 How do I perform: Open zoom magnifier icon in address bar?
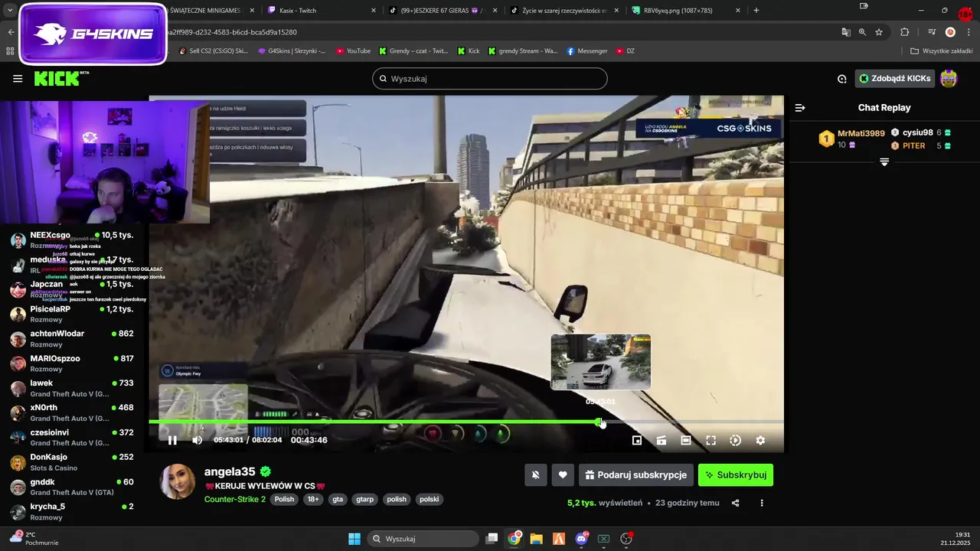pos(862,32)
